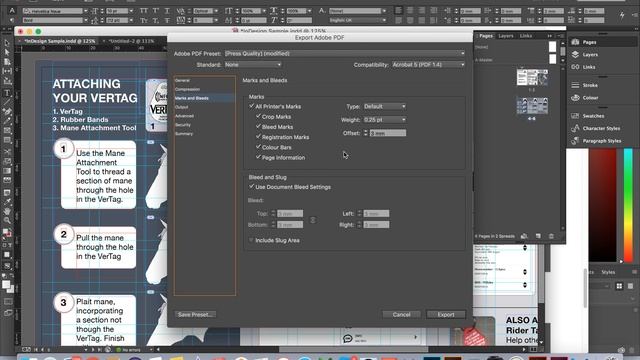This screenshot has width=640, height=360.
Task: Select the Scissors tool
Action: 7,152
